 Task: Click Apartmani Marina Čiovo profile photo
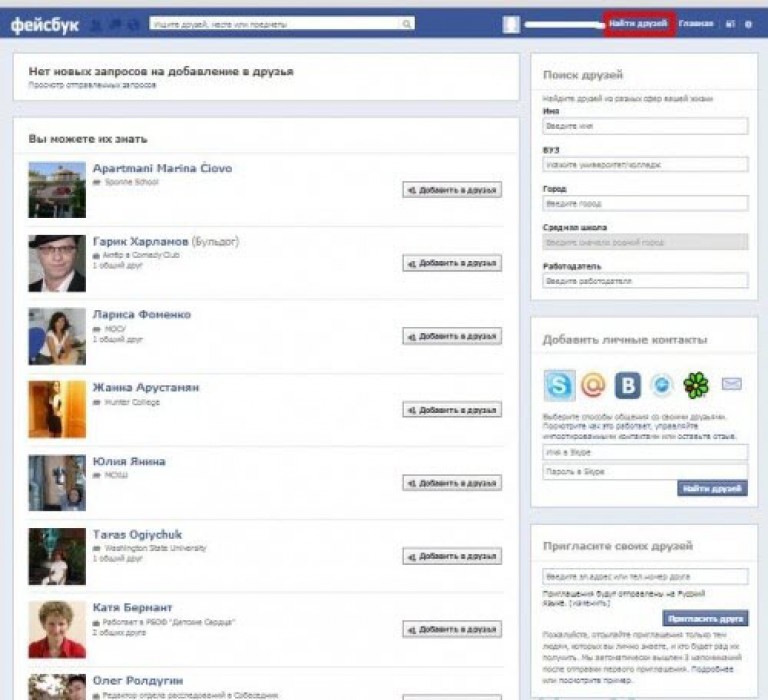click(57, 190)
